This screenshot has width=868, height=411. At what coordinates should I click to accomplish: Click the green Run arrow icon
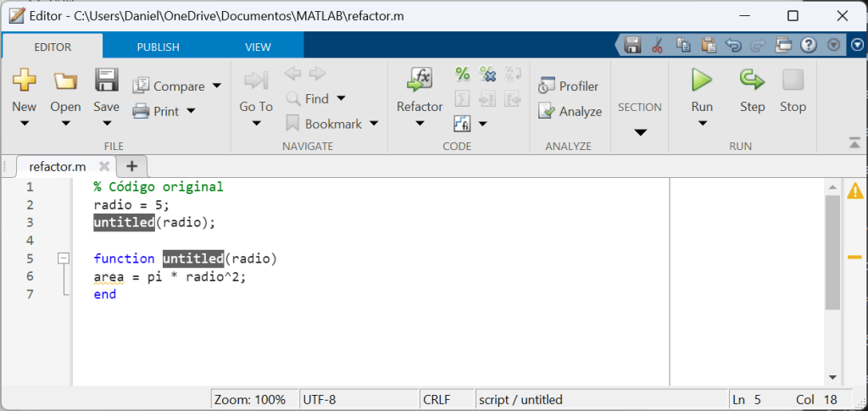701,81
